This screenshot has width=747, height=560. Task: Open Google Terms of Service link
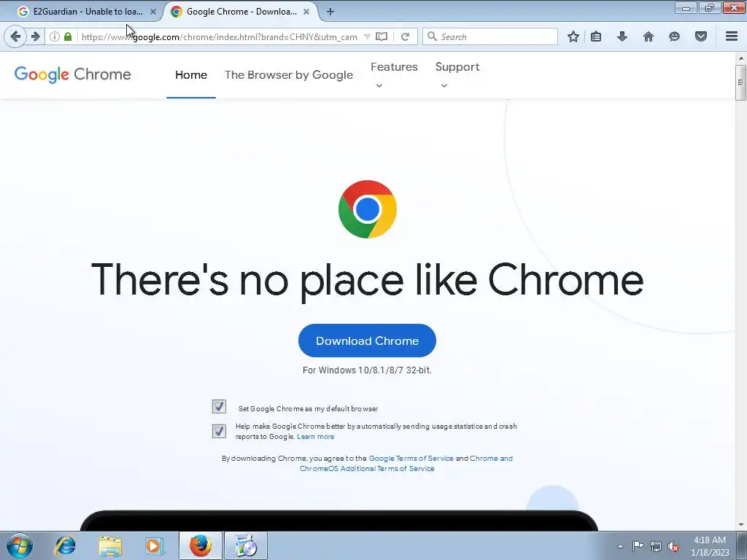pos(411,458)
